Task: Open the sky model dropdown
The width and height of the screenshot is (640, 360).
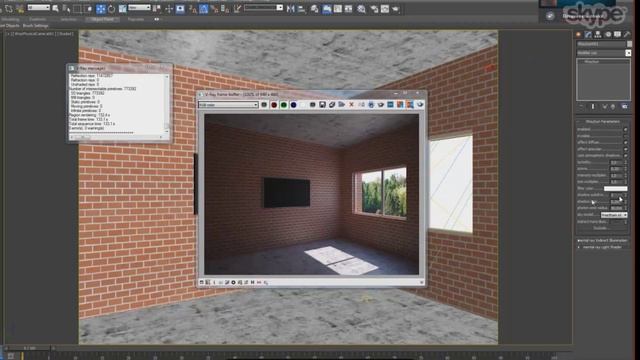Action: tap(614, 215)
